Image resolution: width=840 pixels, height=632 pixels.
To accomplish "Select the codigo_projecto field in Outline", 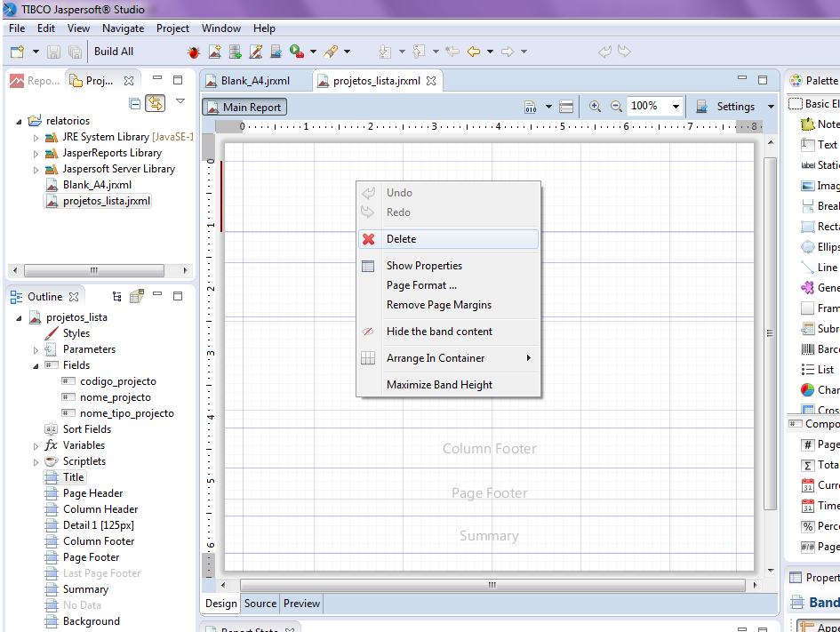I will (x=118, y=381).
